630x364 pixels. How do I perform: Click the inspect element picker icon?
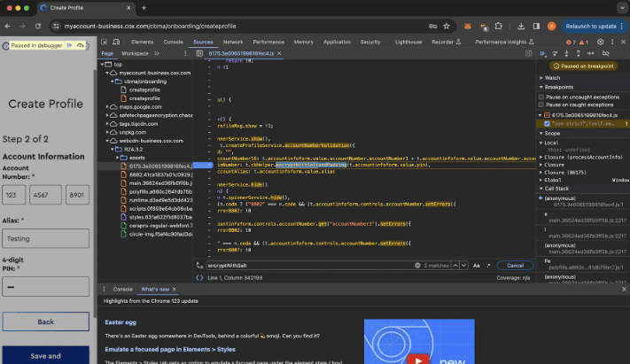[x=105, y=42]
